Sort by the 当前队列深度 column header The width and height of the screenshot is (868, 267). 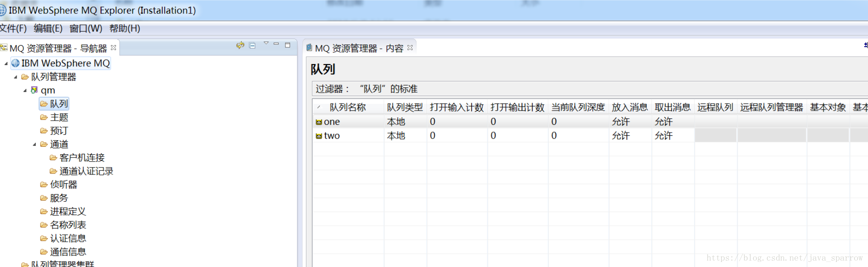tap(578, 107)
